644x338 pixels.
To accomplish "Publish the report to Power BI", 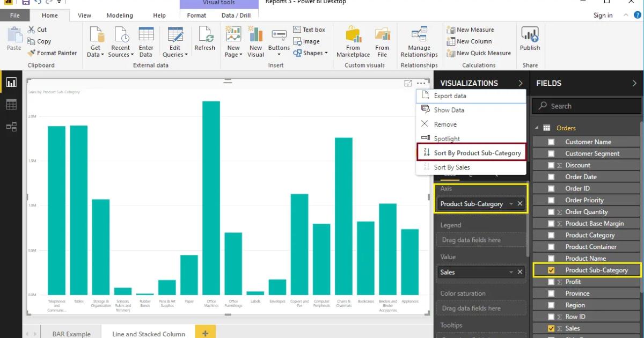I will [530, 40].
